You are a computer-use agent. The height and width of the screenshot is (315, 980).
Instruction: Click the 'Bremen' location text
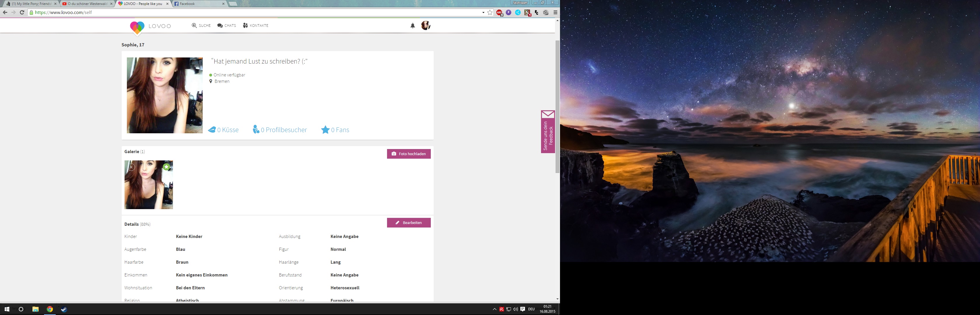222,81
